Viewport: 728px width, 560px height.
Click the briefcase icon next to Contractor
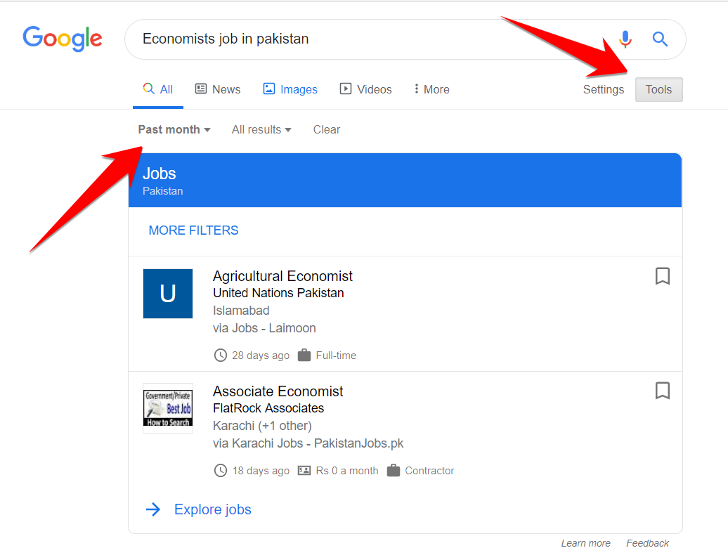pos(394,470)
